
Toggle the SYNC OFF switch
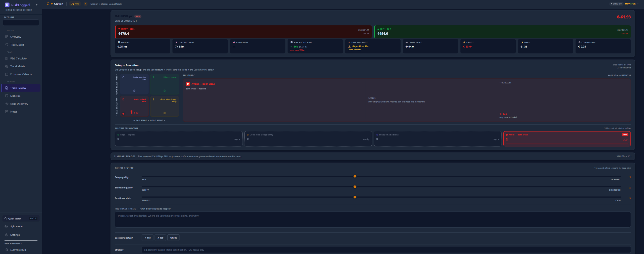pos(616,4)
